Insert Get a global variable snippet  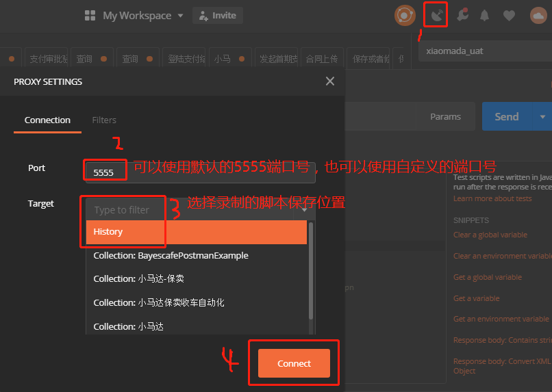[487, 277]
